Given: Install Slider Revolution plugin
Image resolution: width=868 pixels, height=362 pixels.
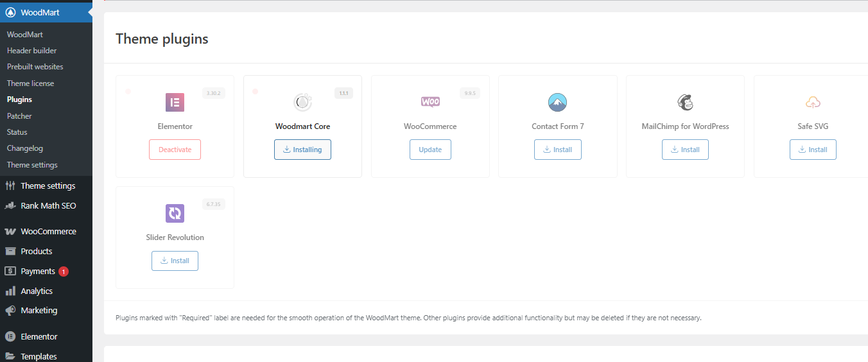Looking at the screenshot, I should (175, 261).
